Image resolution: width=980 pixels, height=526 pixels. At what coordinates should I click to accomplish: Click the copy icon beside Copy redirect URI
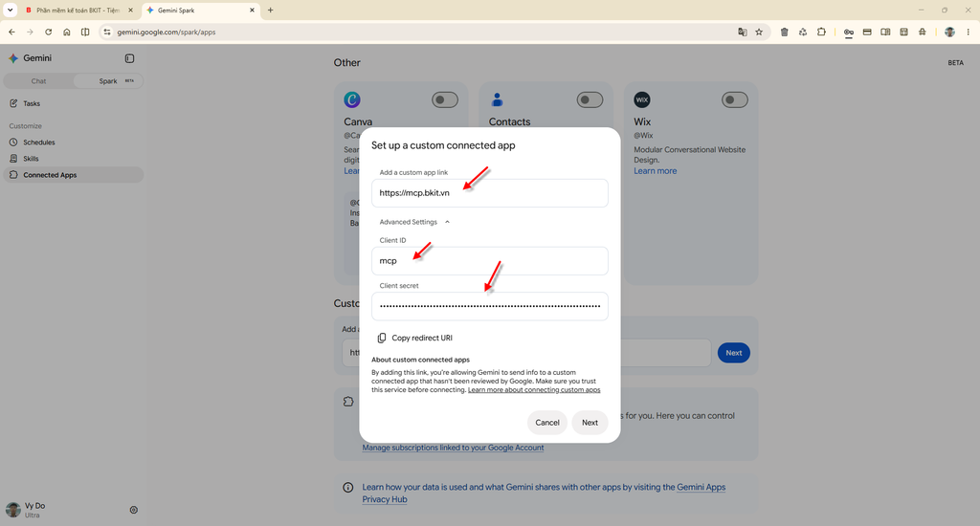[x=381, y=338]
